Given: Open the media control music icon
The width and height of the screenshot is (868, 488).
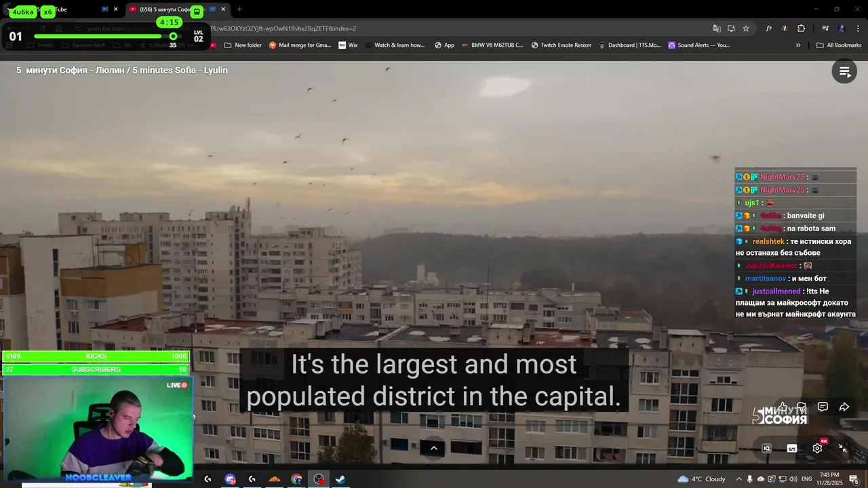Looking at the screenshot, I should [x=825, y=28].
